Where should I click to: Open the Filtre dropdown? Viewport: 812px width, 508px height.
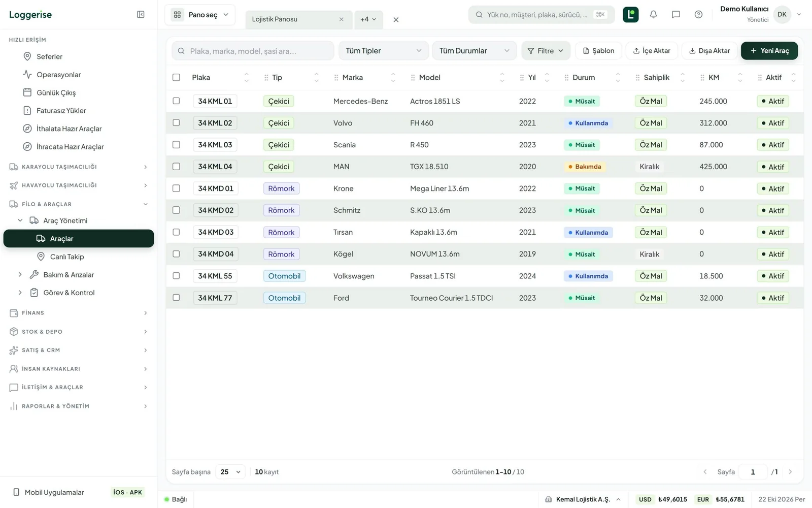pos(546,51)
